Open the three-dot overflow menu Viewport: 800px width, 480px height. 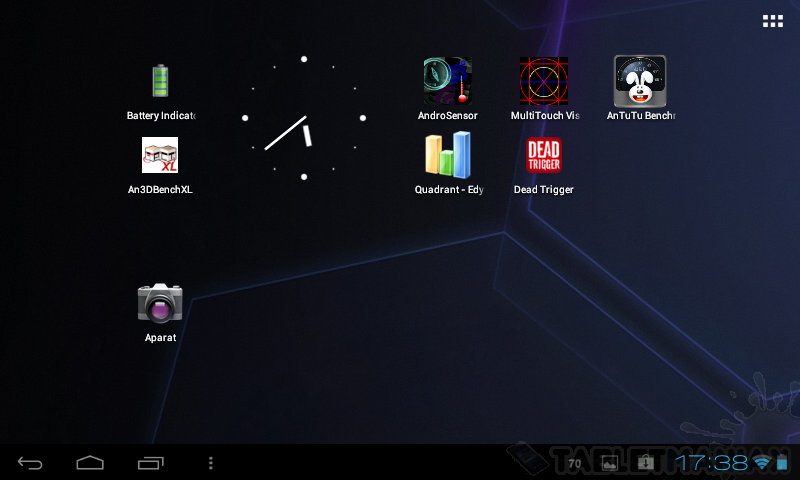point(211,463)
